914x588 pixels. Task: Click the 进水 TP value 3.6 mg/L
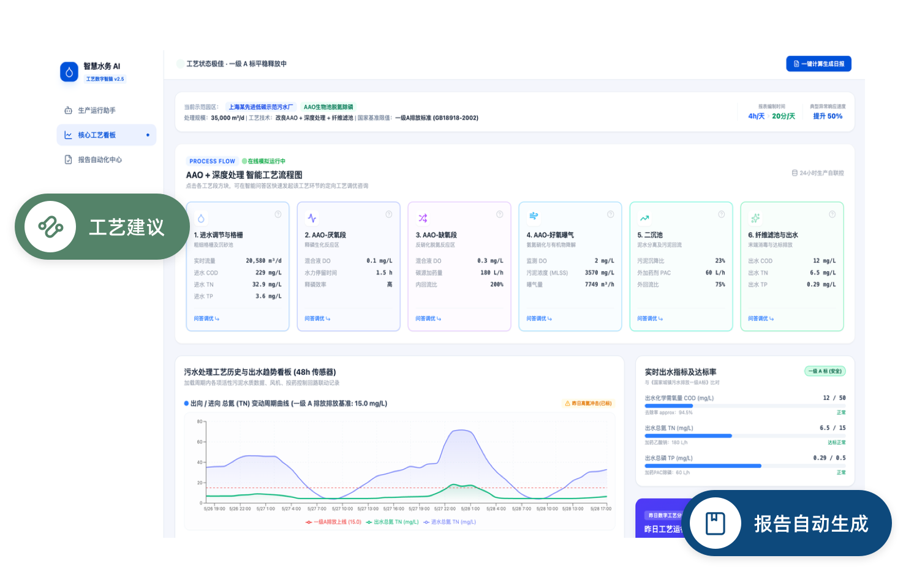pos(268,296)
